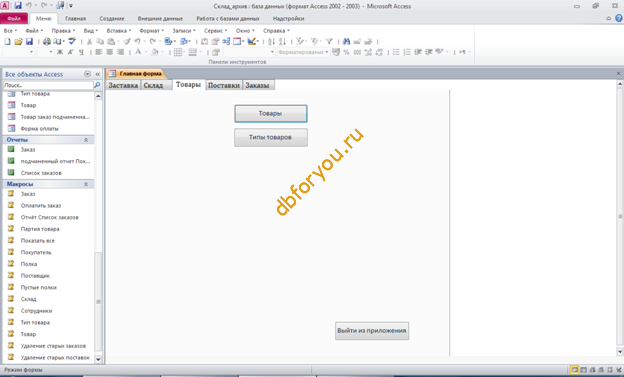Click the Open folder toolbar icon
This screenshot has width=624, height=377.
pyautogui.click(x=18, y=41)
